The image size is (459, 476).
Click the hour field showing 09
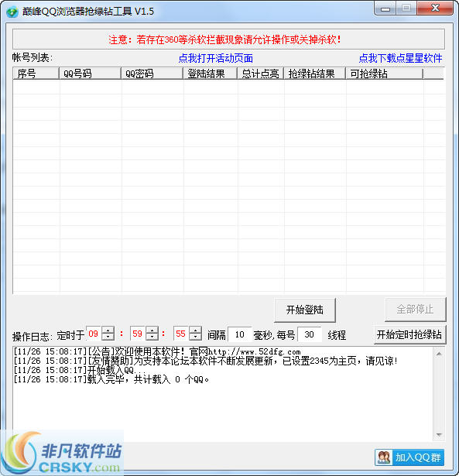coord(94,334)
